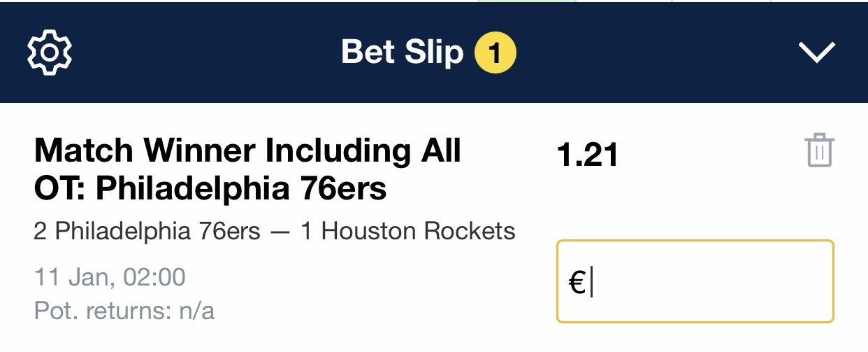Image resolution: width=868 pixels, height=352 pixels.
Task: Focus the orange-bordered amount box
Action: coord(695,281)
